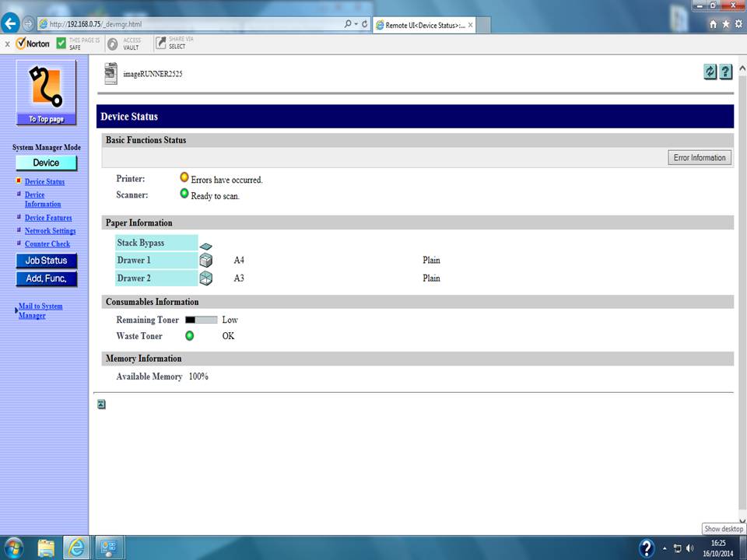Open the help question mark icon

(726, 72)
